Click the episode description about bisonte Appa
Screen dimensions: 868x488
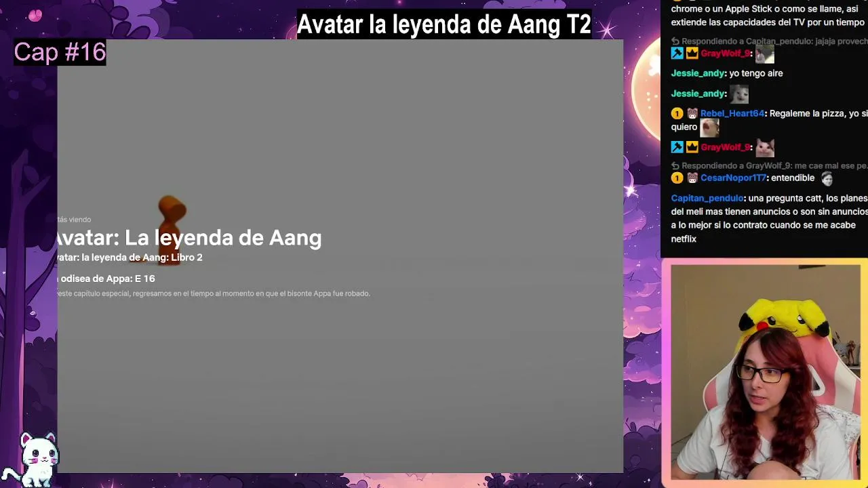point(214,293)
